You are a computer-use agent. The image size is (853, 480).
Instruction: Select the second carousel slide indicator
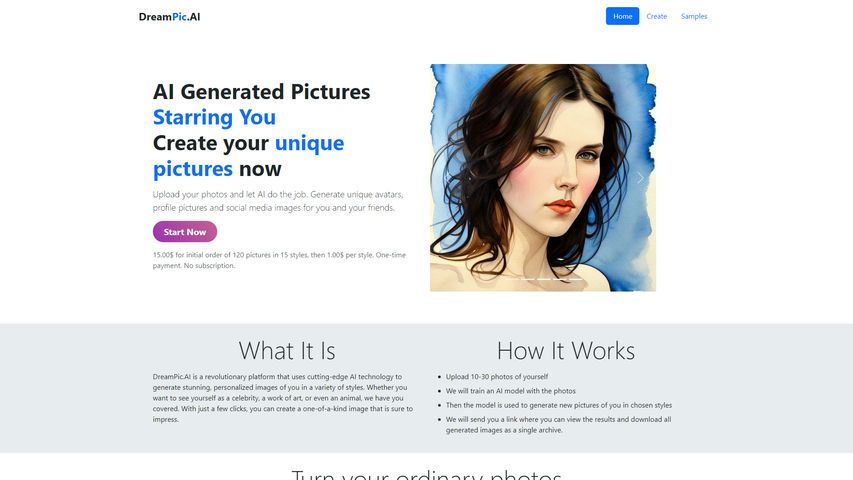(x=528, y=279)
